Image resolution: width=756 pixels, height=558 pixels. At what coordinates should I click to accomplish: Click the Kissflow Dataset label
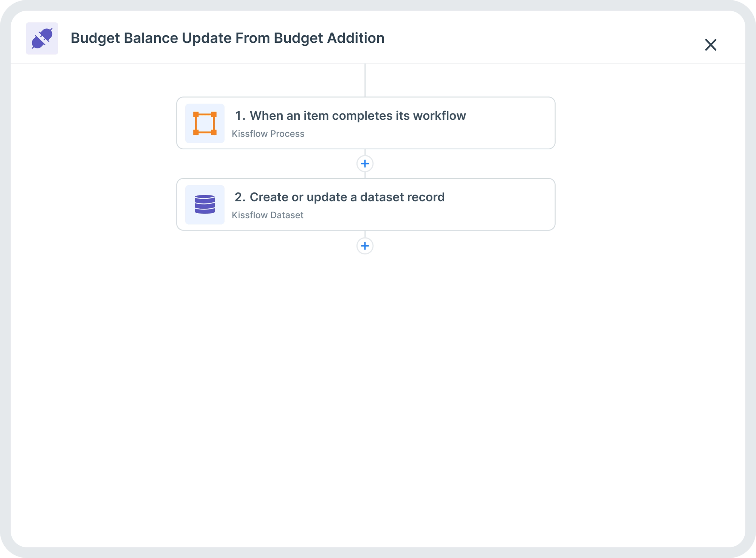[x=268, y=215]
